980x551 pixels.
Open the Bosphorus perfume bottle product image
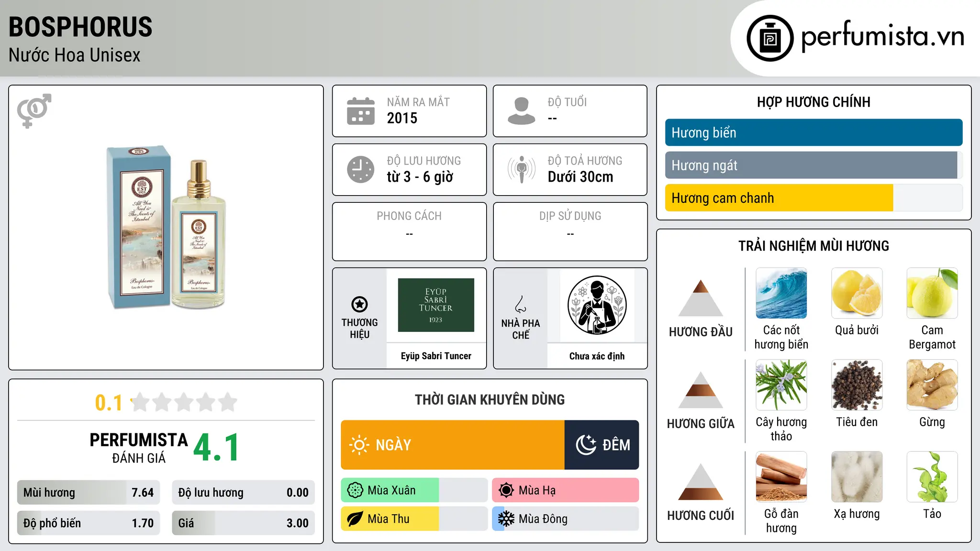pyautogui.click(x=166, y=227)
